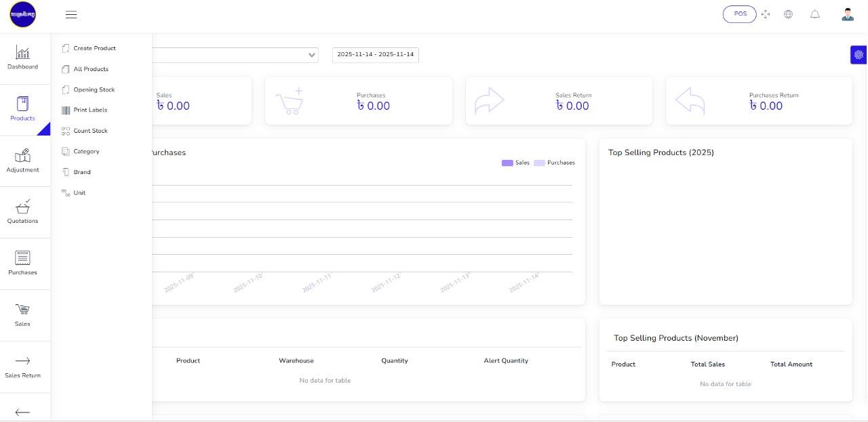Open the blue settings gear panel

(x=859, y=55)
